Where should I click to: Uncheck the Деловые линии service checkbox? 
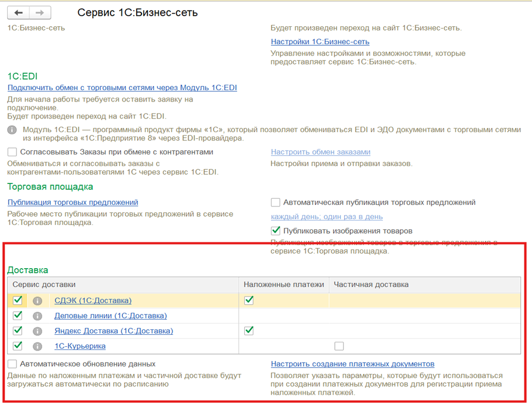17,316
